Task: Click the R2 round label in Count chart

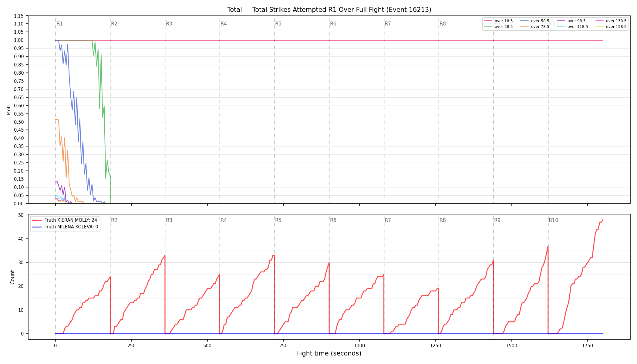Action: [x=114, y=220]
